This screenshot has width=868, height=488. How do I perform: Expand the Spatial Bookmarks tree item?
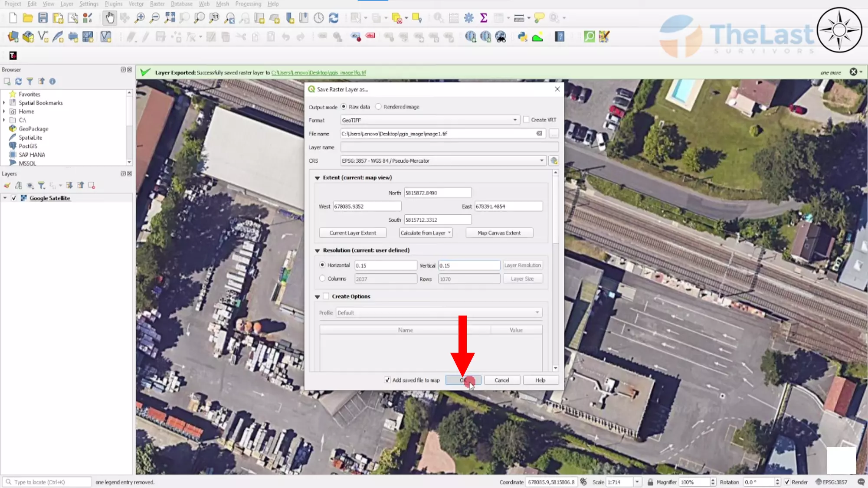pyautogui.click(x=4, y=103)
